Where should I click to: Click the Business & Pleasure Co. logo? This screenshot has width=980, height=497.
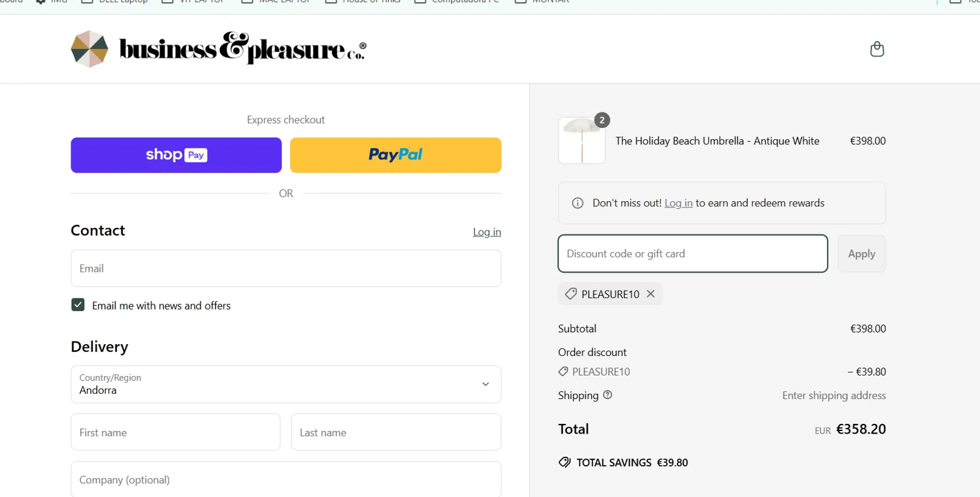pyautogui.click(x=219, y=48)
